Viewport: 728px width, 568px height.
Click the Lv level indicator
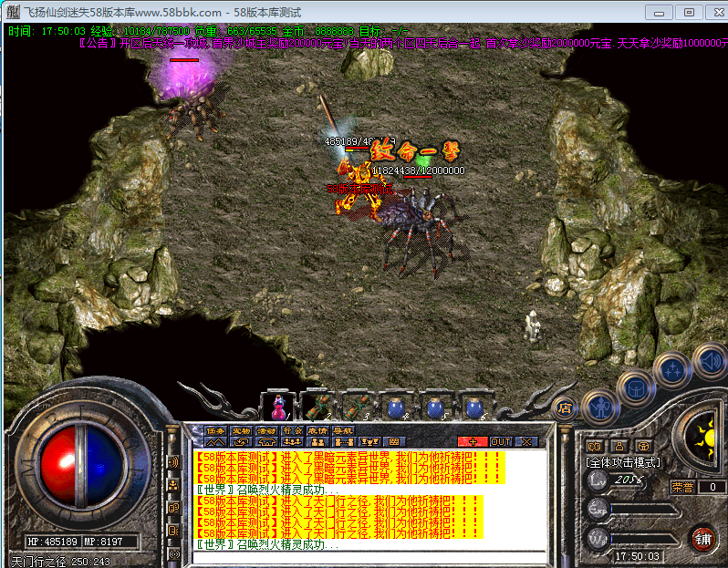click(598, 480)
